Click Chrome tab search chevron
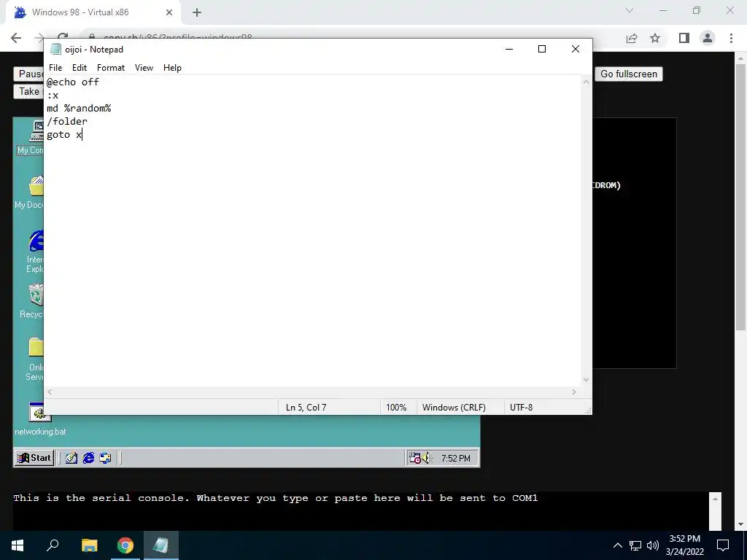Viewport: 747px width, 560px height. click(630, 10)
